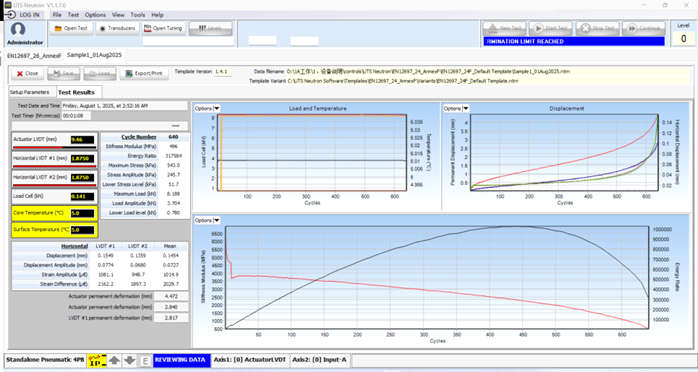Viewport: 698px width, 372px height.
Task: Click the Actuator LVDT red level bar
Action: (54, 147)
